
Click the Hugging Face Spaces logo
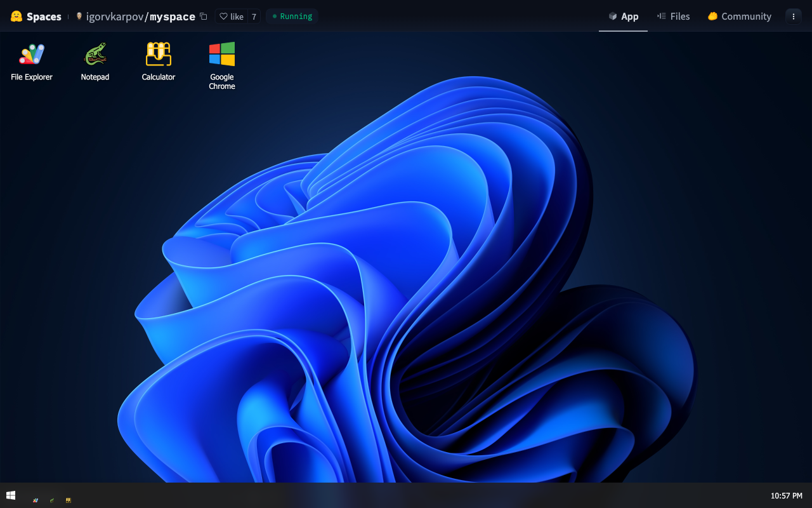click(x=36, y=17)
